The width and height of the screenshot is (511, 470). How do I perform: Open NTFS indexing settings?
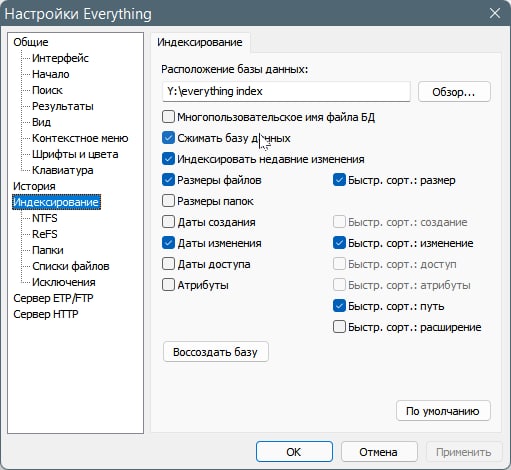[45, 218]
